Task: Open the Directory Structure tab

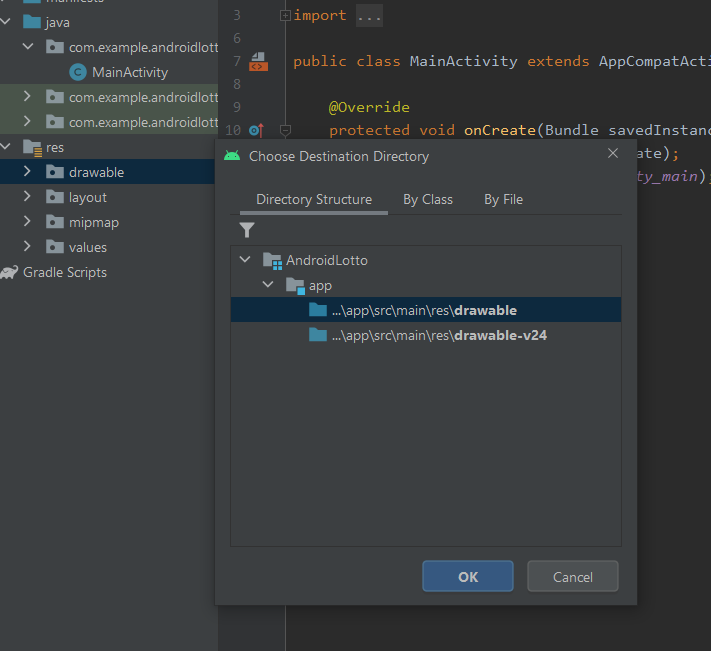Action: pyautogui.click(x=314, y=199)
